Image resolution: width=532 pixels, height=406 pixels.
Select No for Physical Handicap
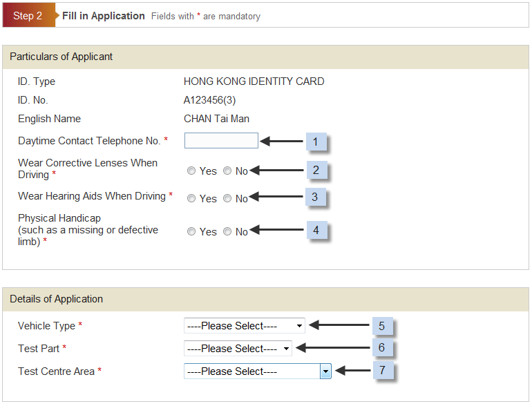pyautogui.click(x=227, y=231)
